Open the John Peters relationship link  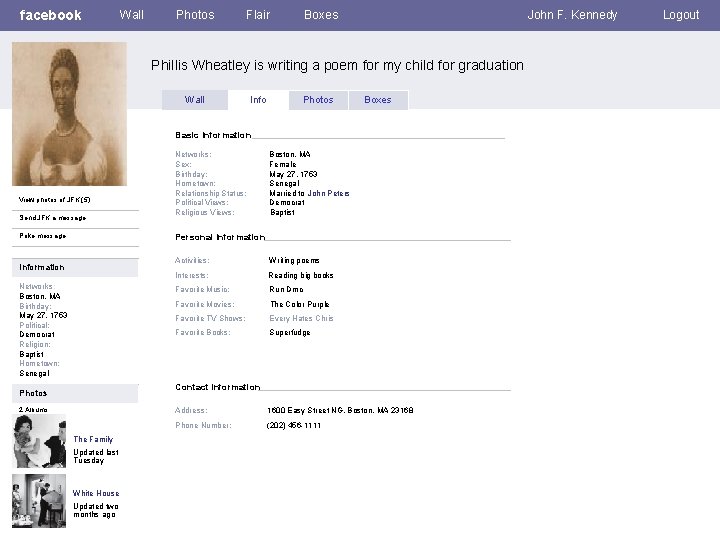(328, 193)
